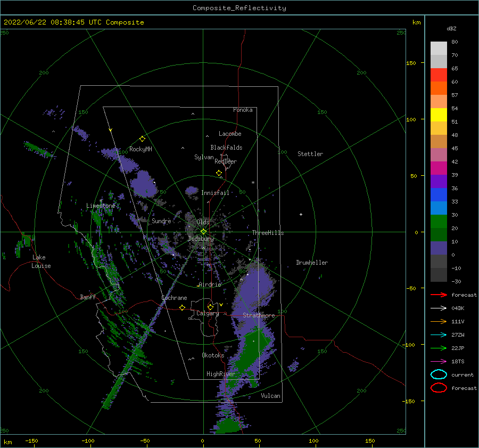Click the 18TS legend text
The width and height of the screenshot is (479, 448).
[x=458, y=362]
